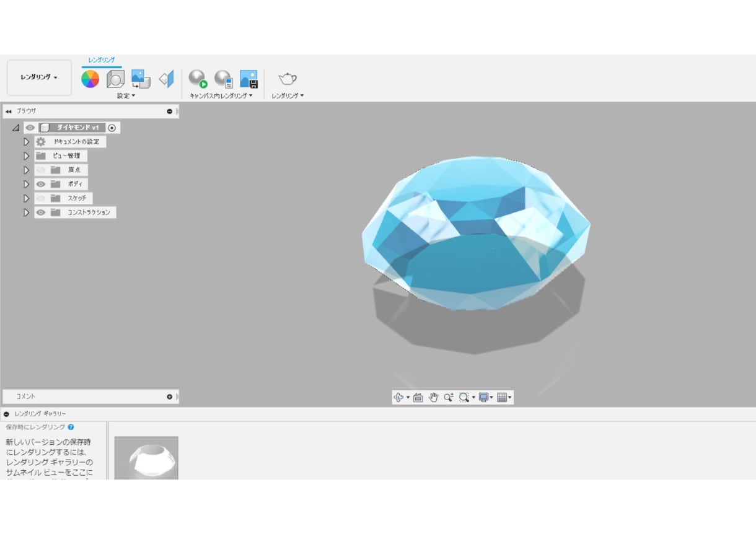Select the Pan hand tool
Image resolution: width=756 pixels, height=534 pixels.
point(433,397)
